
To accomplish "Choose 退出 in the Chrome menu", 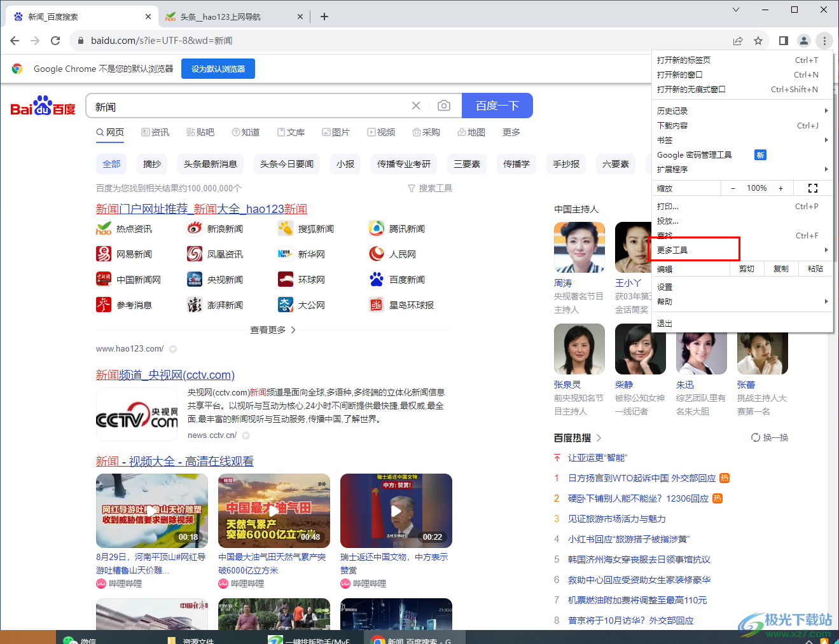I will 742,323.
